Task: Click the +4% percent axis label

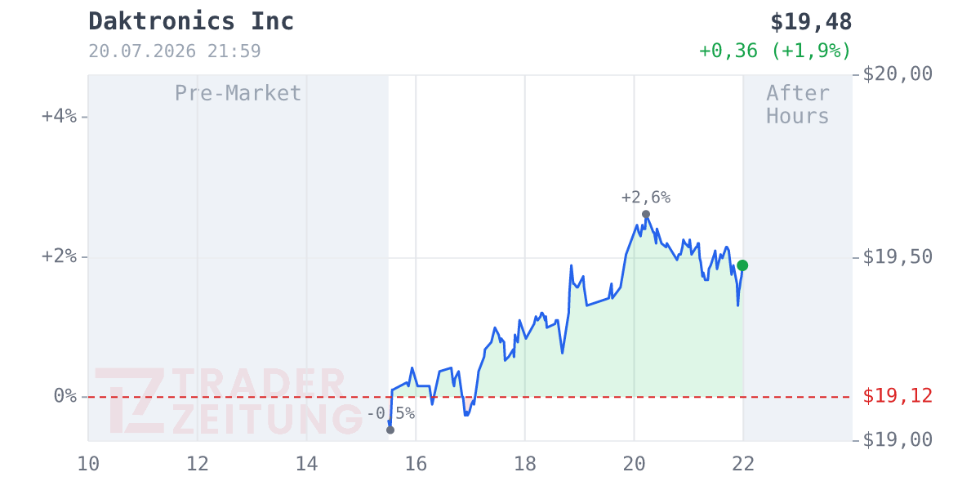Action: pos(59,116)
